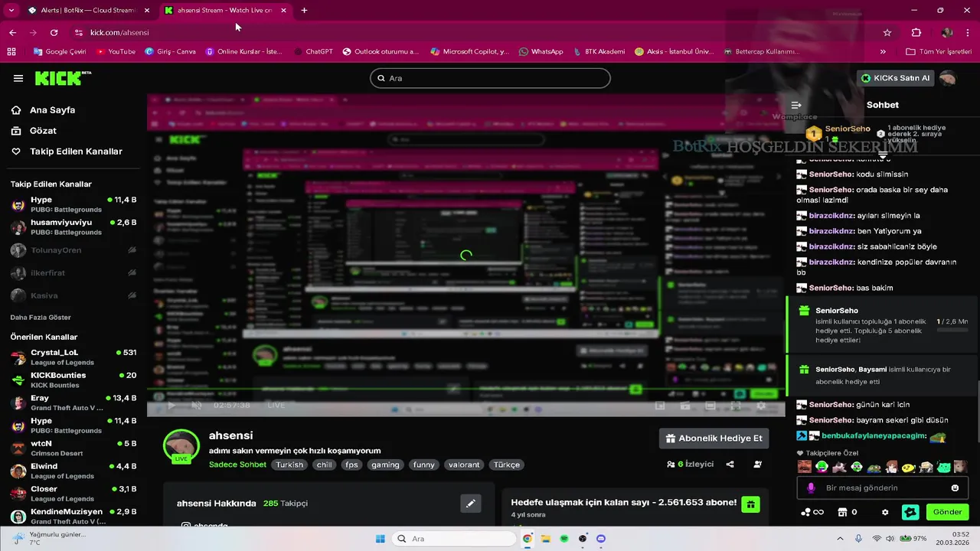
Task: Open Spotify from taskbar
Action: (564, 539)
